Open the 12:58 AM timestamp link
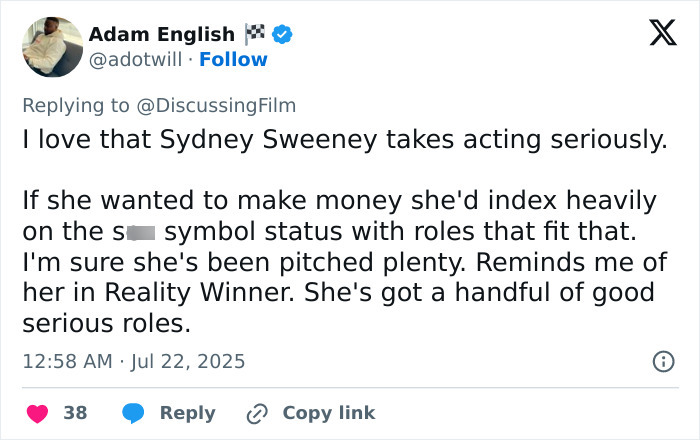This screenshot has width=700, height=440. coord(68,361)
